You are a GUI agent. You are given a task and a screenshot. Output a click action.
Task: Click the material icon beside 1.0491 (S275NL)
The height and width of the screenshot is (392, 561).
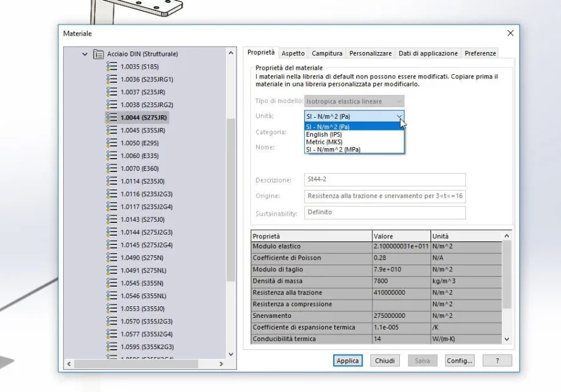111,270
